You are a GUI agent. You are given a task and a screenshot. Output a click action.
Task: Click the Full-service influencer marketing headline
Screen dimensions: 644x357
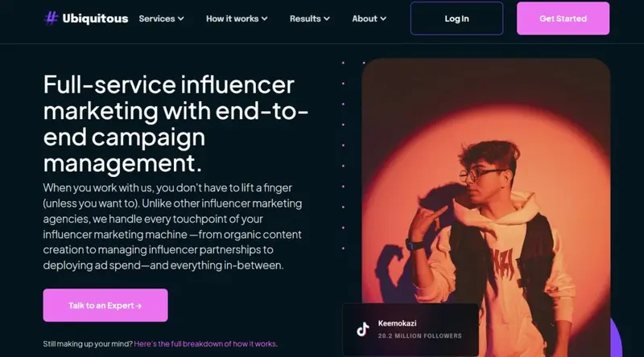click(x=175, y=124)
